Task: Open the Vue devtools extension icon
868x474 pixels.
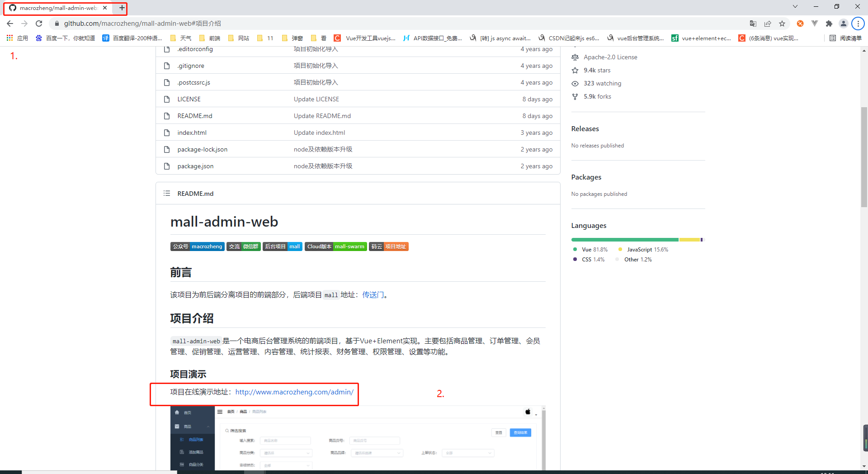Action: click(x=815, y=24)
